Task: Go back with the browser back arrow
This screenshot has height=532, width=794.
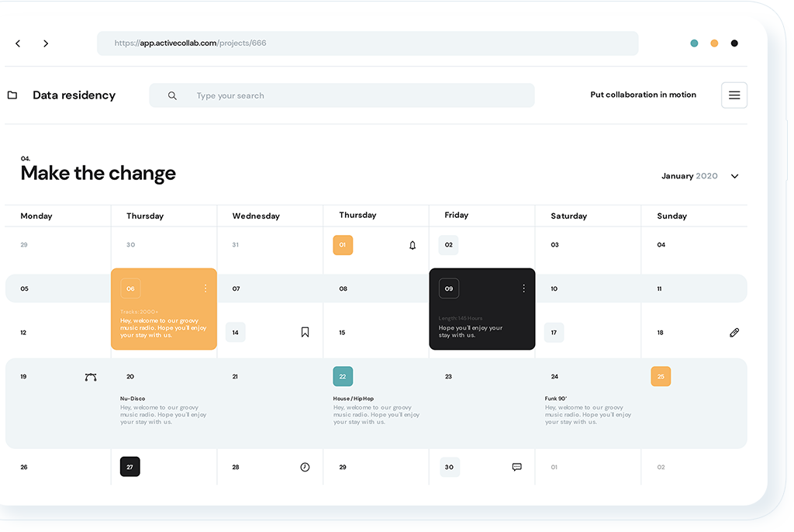Action: pos(18,43)
